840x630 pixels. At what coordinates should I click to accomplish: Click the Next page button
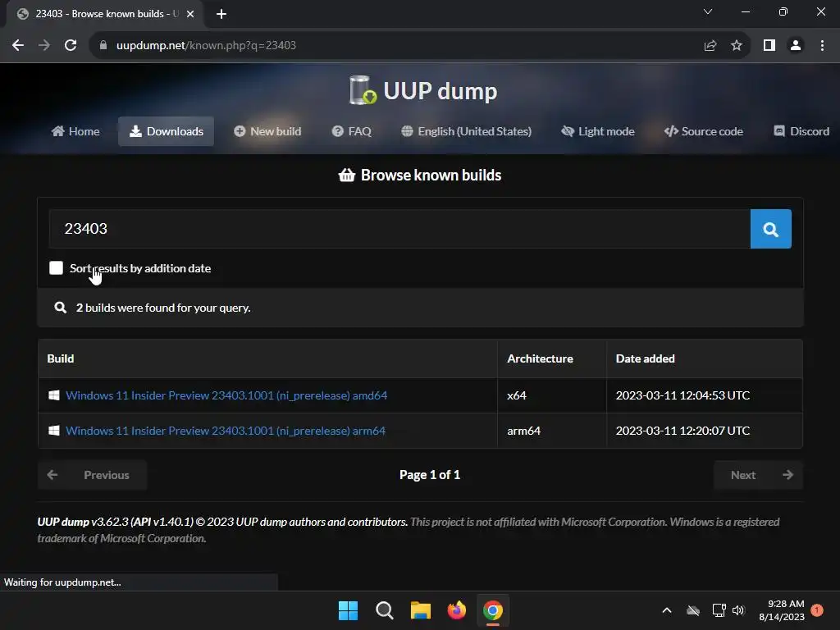(x=758, y=475)
